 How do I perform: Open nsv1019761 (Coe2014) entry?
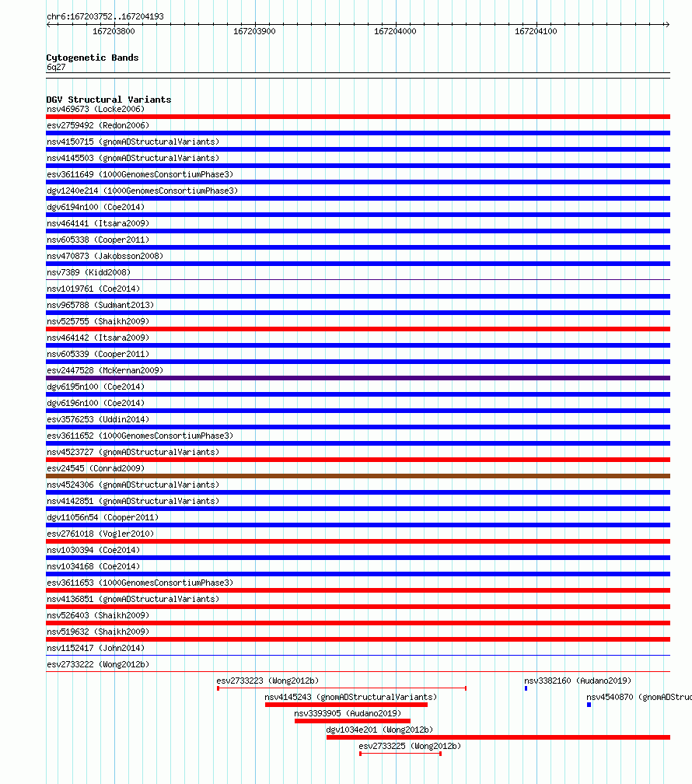coord(93,289)
